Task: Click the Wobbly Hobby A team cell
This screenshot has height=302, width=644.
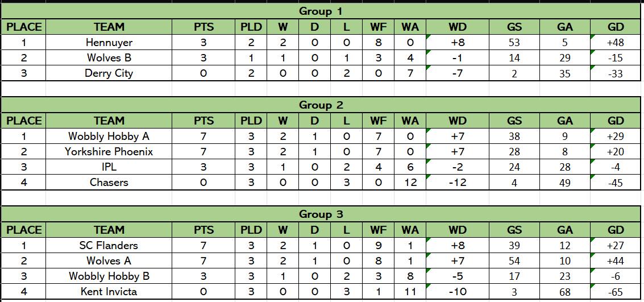Action: (x=109, y=136)
